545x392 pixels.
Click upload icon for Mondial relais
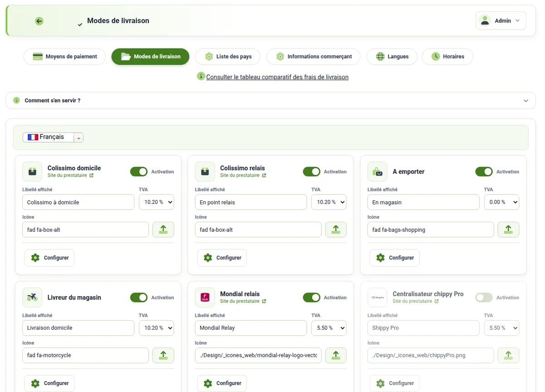click(x=336, y=355)
